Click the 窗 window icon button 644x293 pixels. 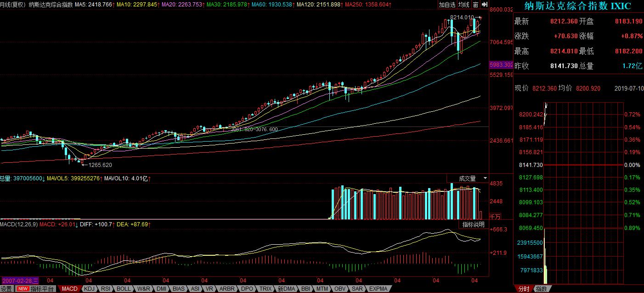475,5
